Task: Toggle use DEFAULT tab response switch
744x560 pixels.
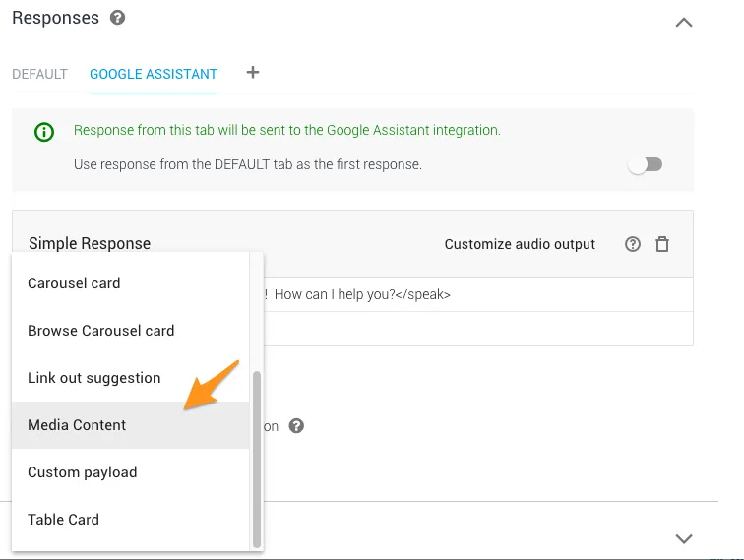Action: (x=646, y=164)
